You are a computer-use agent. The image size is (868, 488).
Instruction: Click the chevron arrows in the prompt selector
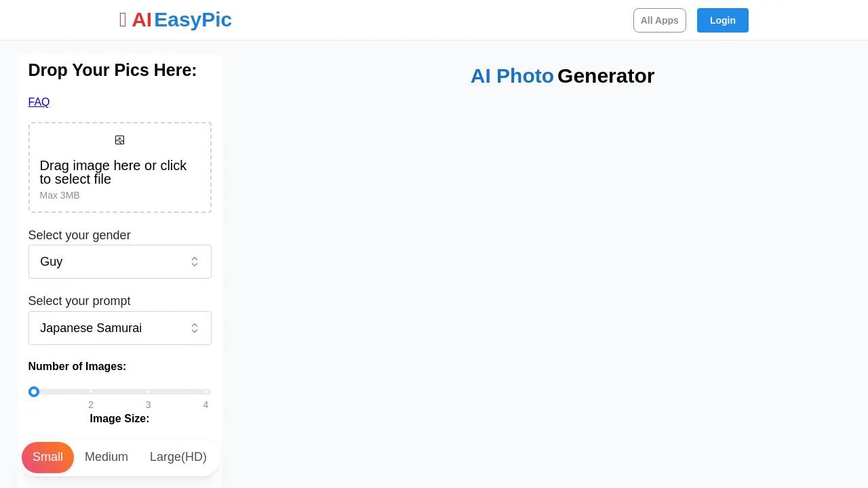click(x=195, y=328)
